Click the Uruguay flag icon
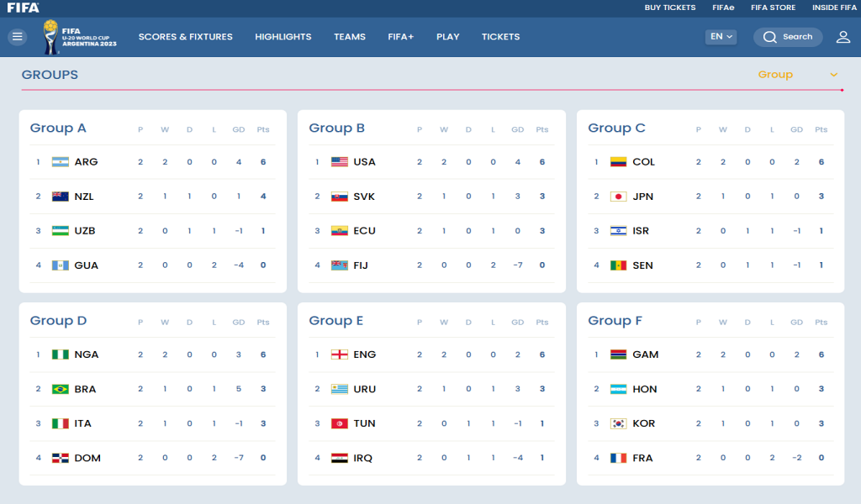861x504 pixels. (340, 389)
